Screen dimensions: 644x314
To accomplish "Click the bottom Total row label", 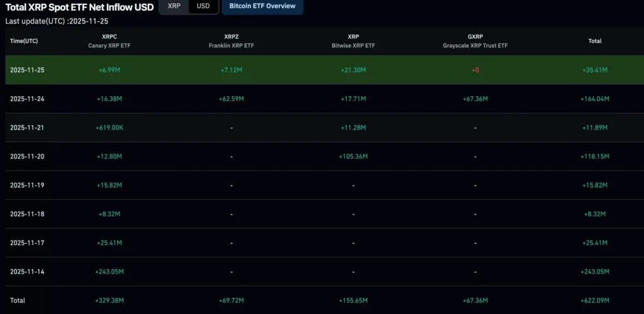I will [x=18, y=301].
